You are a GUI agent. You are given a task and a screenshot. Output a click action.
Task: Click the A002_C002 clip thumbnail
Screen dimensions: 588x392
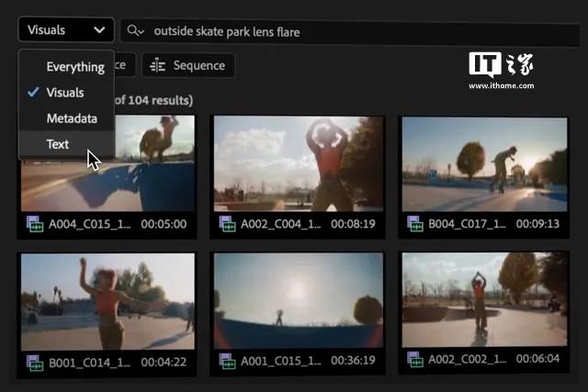tap(483, 301)
